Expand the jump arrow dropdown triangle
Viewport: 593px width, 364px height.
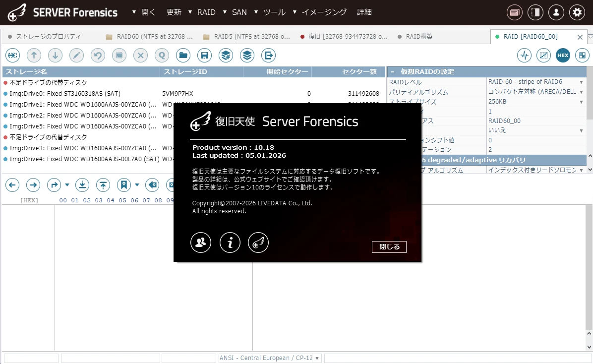click(x=67, y=185)
